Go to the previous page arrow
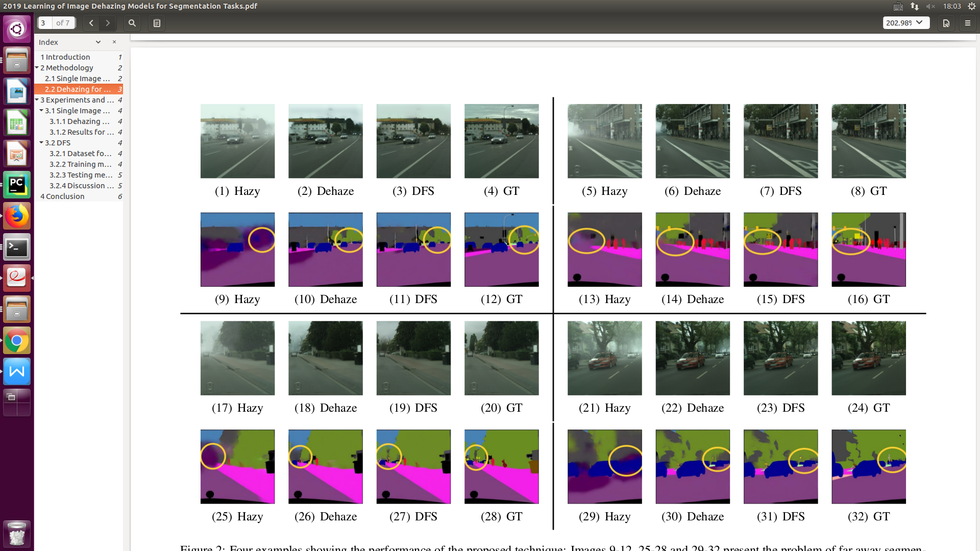The image size is (980, 551). click(91, 23)
